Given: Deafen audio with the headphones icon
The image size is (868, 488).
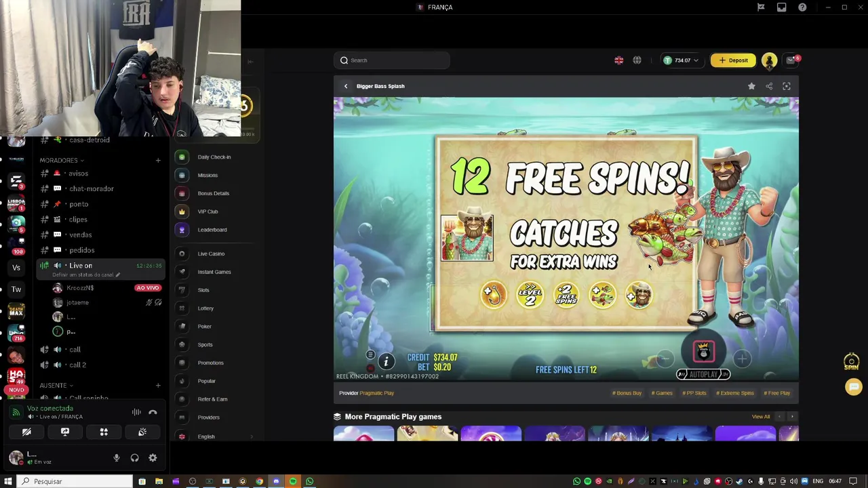Looking at the screenshot, I should [x=134, y=458].
